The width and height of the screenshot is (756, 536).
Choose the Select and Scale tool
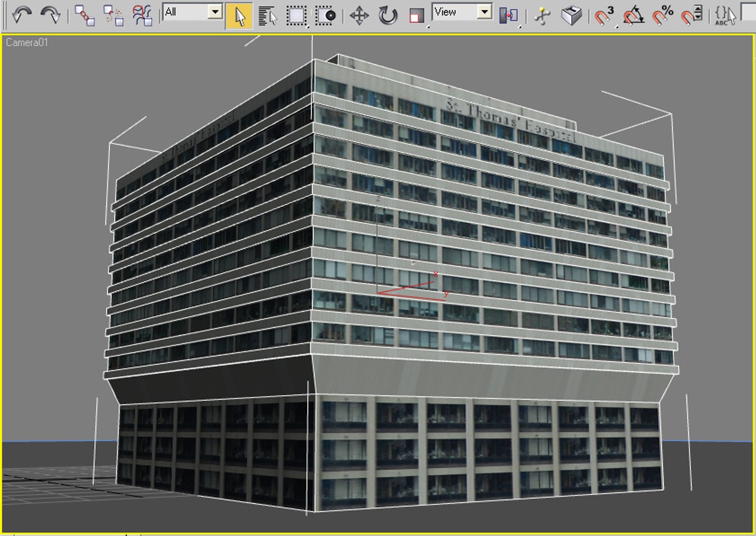tap(416, 16)
